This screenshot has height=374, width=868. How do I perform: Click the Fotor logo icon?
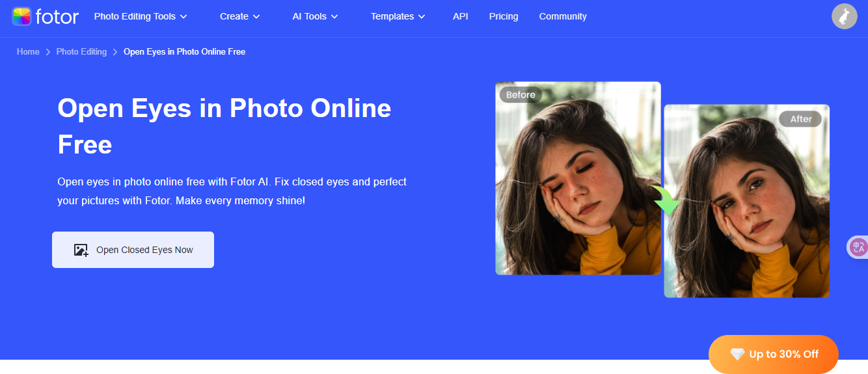[21, 16]
